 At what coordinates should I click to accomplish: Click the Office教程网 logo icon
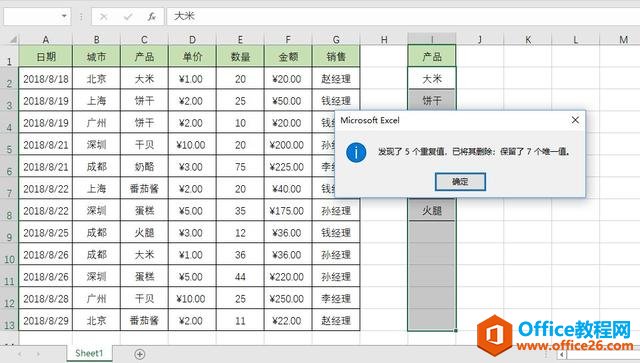tap(495, 335)
